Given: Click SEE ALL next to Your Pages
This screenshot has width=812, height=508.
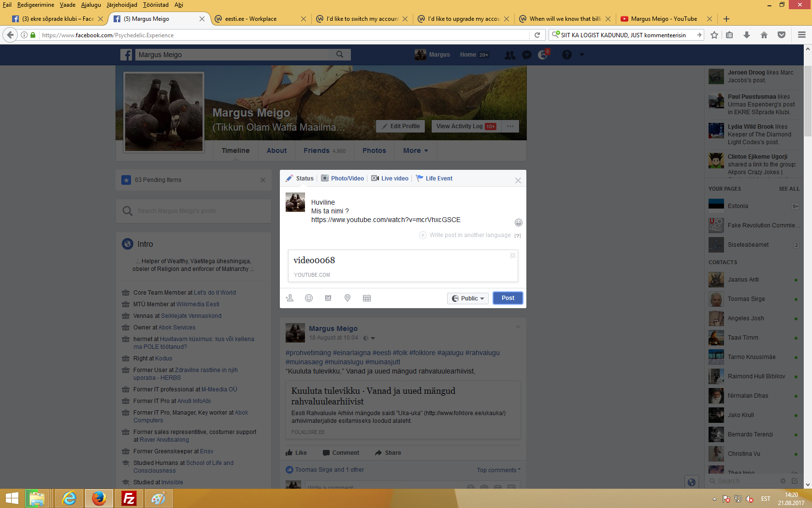Looking at the screenshot, I should pyautogui.click(x=789, y=189).
